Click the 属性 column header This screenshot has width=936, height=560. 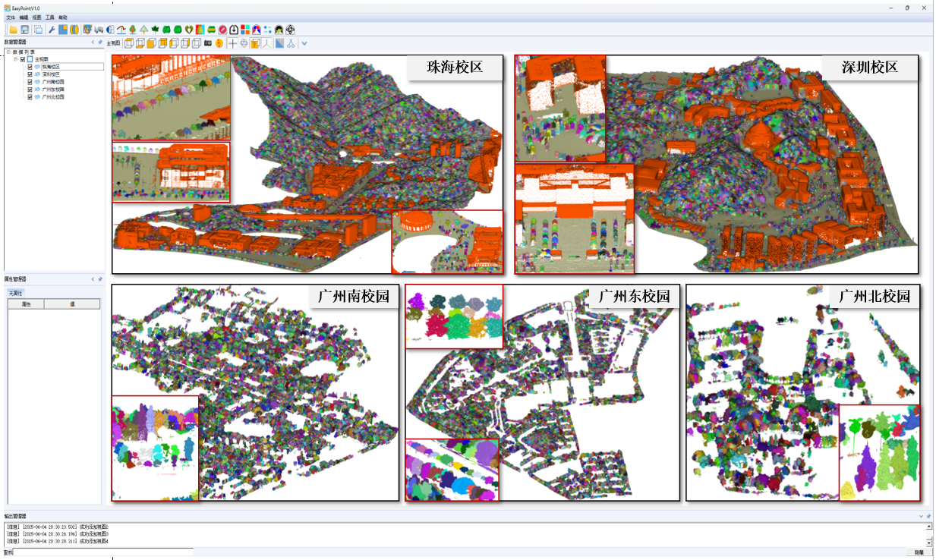click(26, 304)
